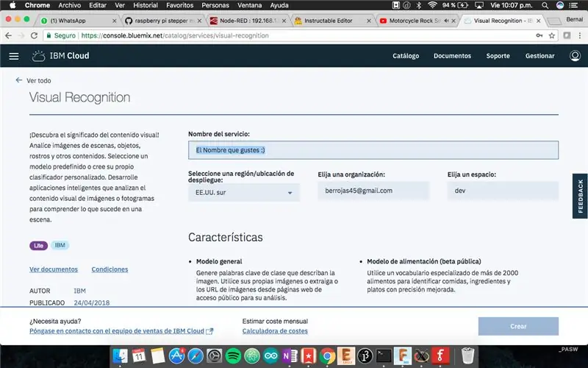Image resolution: width=588 pixels, height=368 pixels.
Task: Open the Catálogo navigation link
Action: tap(406, 56)
